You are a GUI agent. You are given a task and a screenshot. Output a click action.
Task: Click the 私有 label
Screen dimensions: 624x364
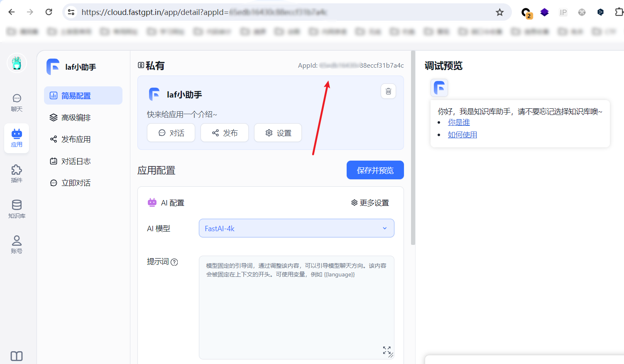pyautogui.click(x=155, y=66)
